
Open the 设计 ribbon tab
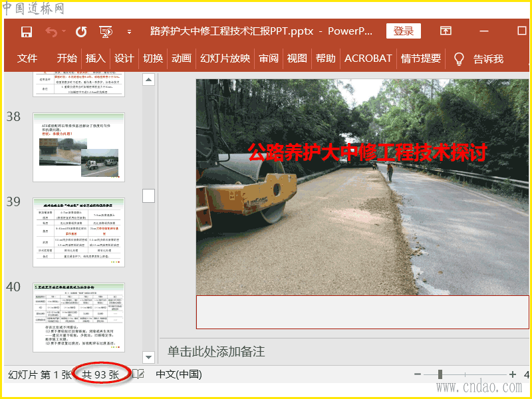click(x=124, y=59)
